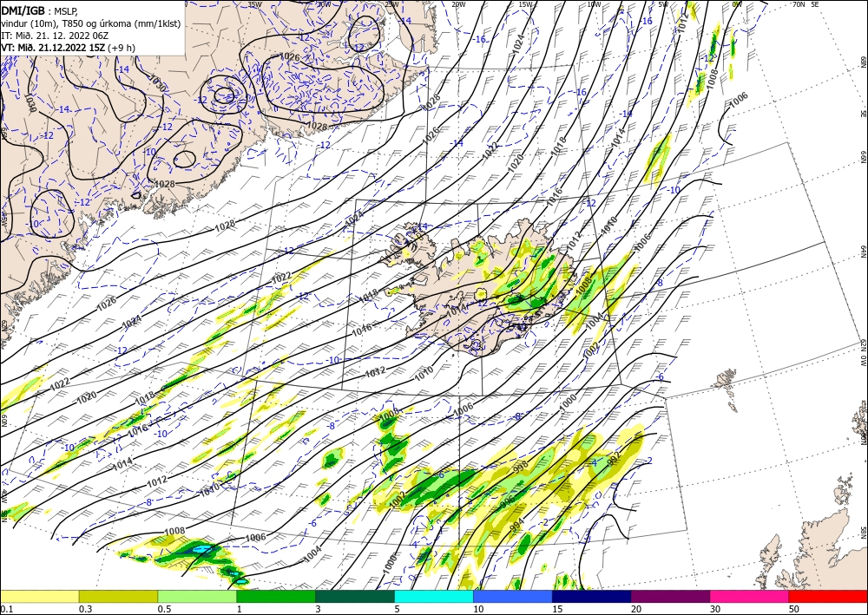Select the red 50 mm legend swatch

(x=828, y=596)
